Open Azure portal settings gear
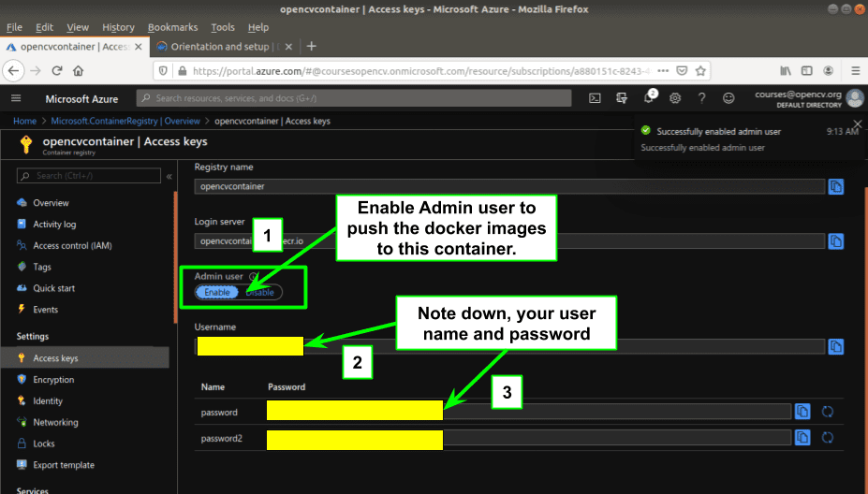 (675, 98)
